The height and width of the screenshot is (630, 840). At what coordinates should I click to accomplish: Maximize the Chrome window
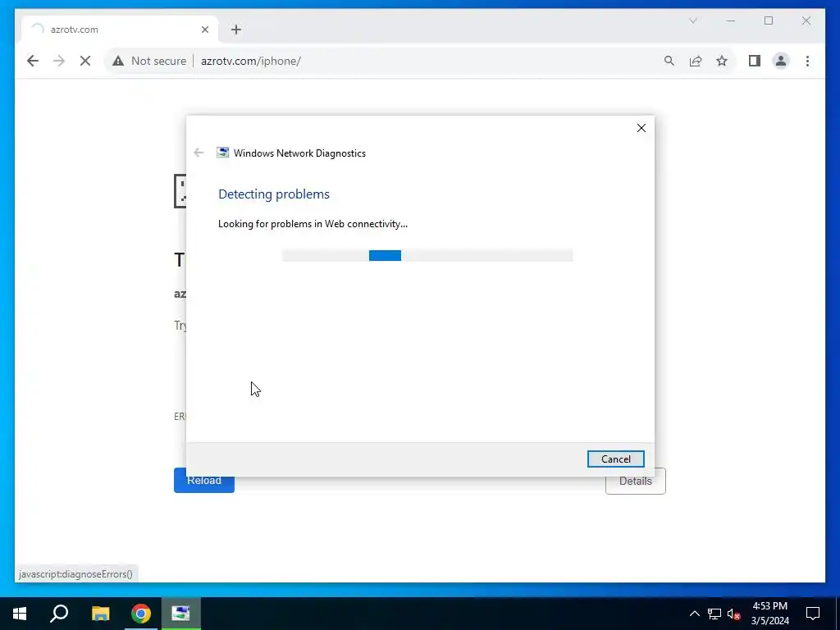click(x=768, y=21)
